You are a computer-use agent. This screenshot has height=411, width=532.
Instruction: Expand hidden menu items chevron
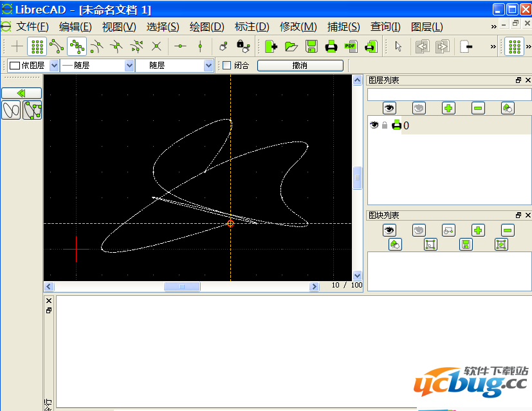pos(493,26)
